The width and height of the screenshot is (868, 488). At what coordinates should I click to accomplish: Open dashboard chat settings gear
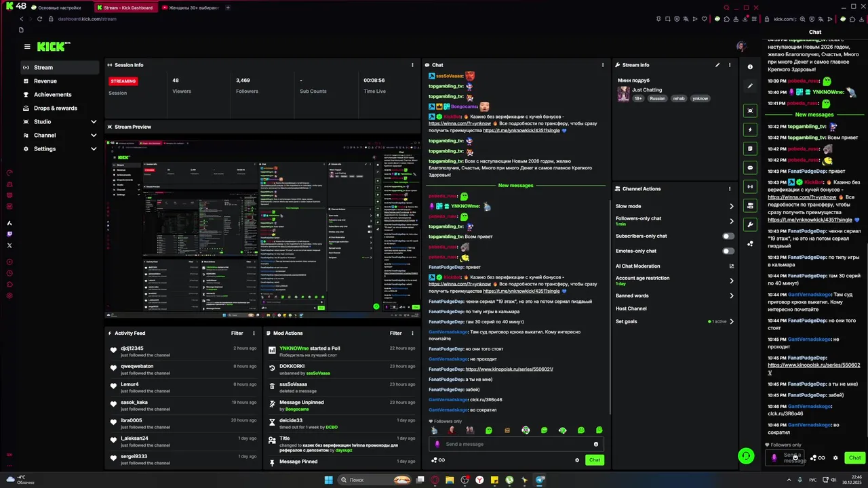pos(577,460)
